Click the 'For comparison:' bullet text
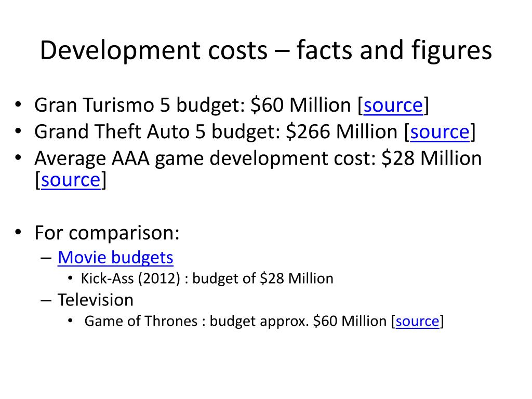 pyautogui.click(x=107, y=233)
